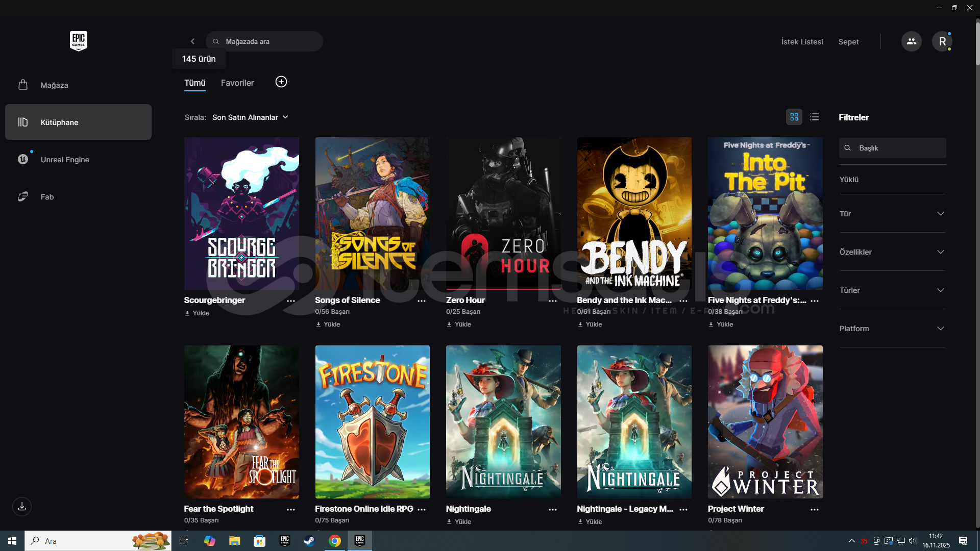Expand the Platform filter section
Screen dimensions: 980x551
click(892, 329)
